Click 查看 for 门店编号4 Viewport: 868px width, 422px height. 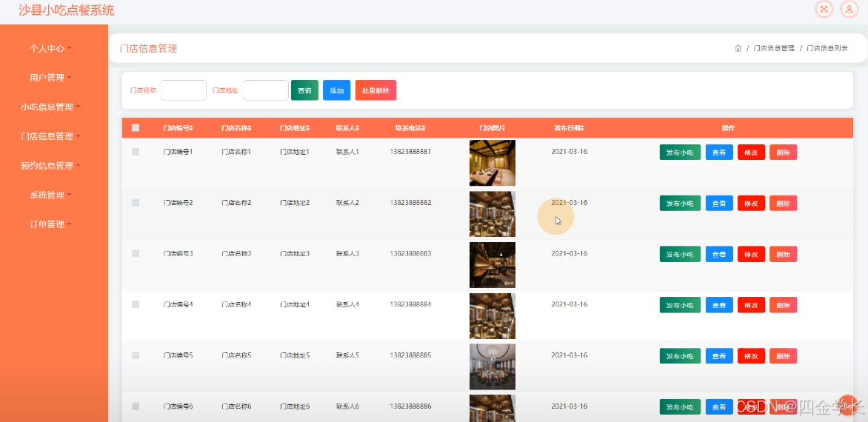(719, 305)
